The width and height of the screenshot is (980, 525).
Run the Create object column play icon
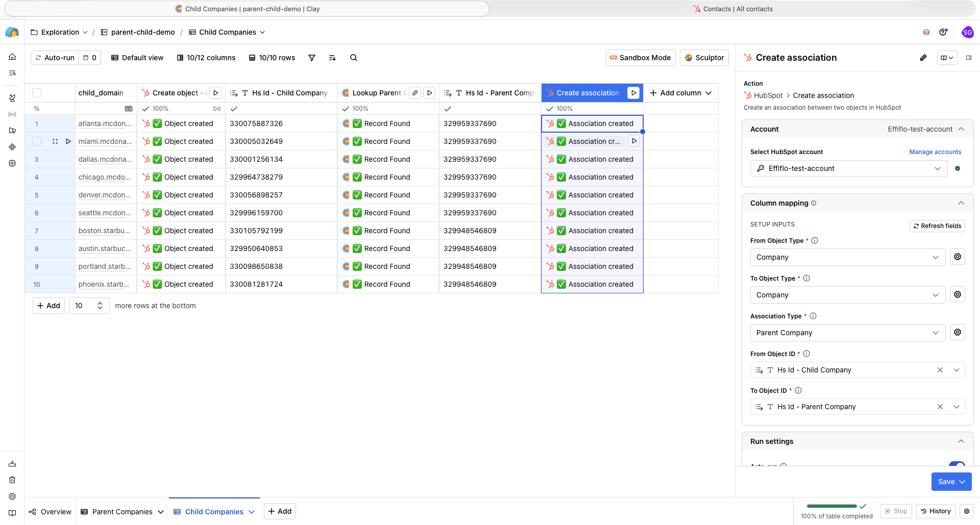216,93
